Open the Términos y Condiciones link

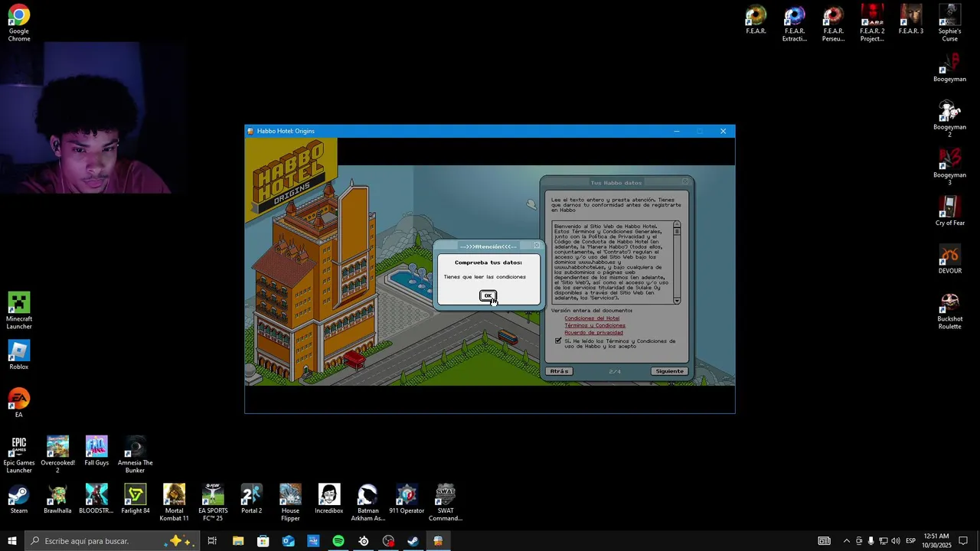[x=595, y=325]
